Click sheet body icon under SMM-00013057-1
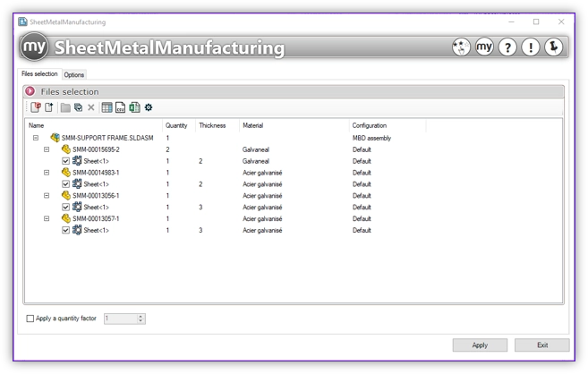Image resolution: width=588 pixels, height=374 pixels. (x=77, y=230)
